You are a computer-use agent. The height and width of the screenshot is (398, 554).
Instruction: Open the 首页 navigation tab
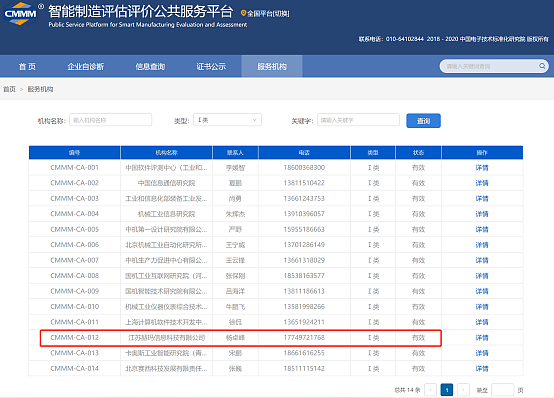click(x=27, y=66)
